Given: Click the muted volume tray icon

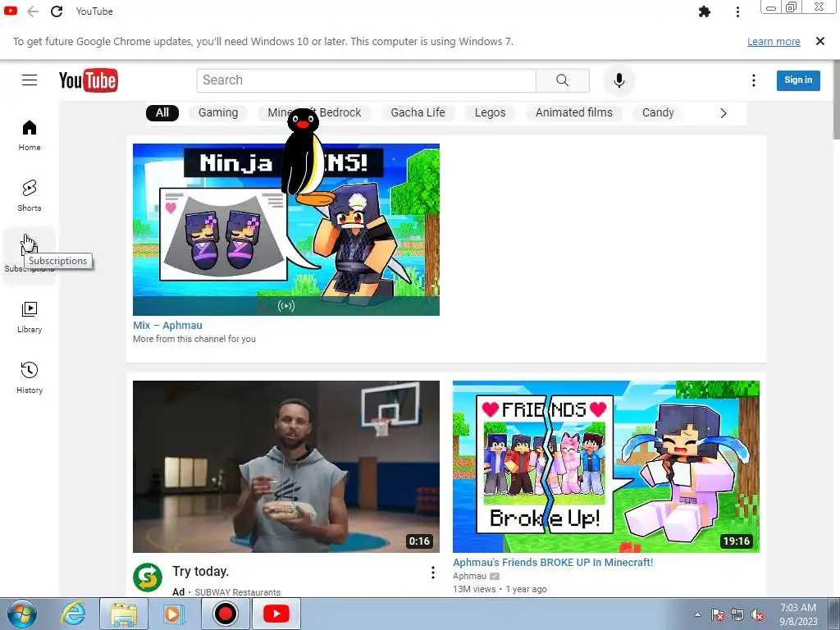Looking at the screenshot, I should (758, 615).
